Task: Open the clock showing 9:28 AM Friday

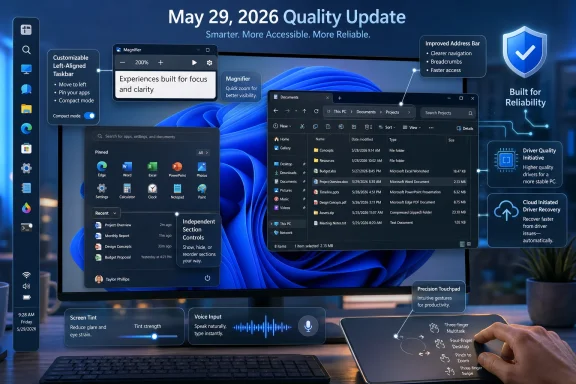Action: click(x=26, y=322)
